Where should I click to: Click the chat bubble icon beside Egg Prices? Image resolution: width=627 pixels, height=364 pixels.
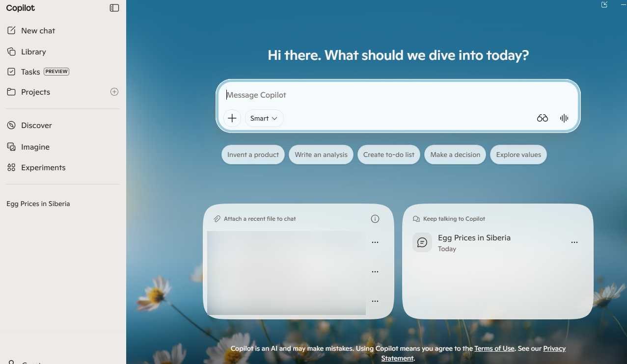422,242
